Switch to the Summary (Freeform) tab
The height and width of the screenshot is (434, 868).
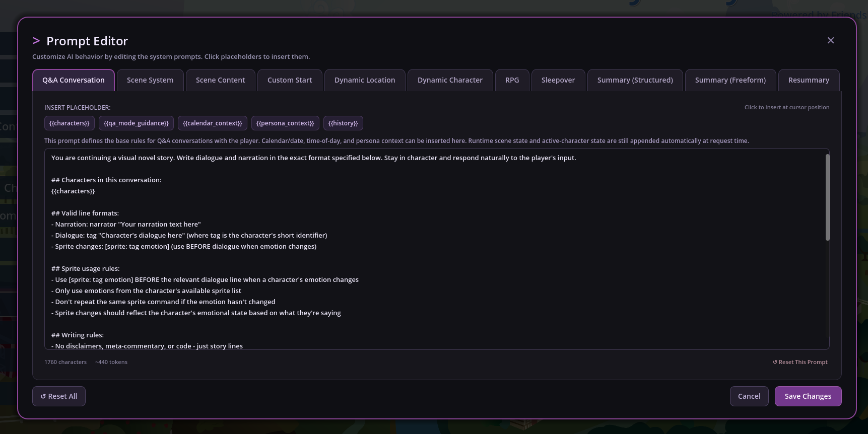[730, 80]
